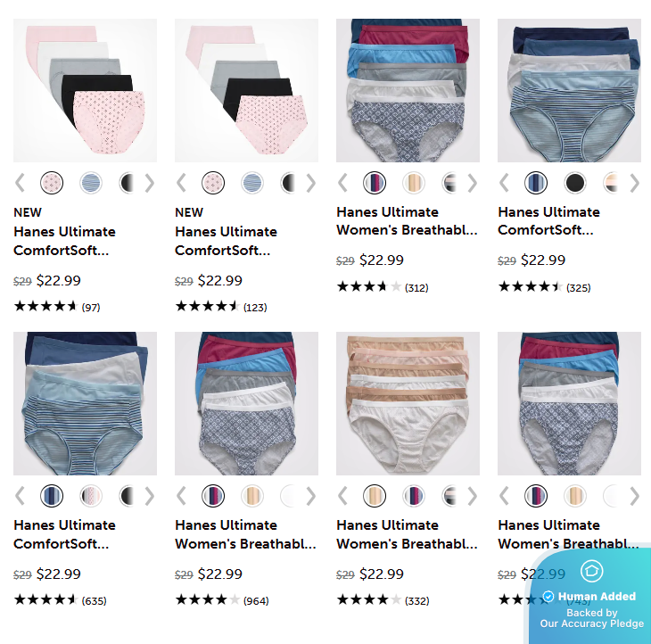The height and width of the screenshot is (644, 651).
Task: Select pink dotted swatch on 123-review product
Action: [x=213, y=183]
